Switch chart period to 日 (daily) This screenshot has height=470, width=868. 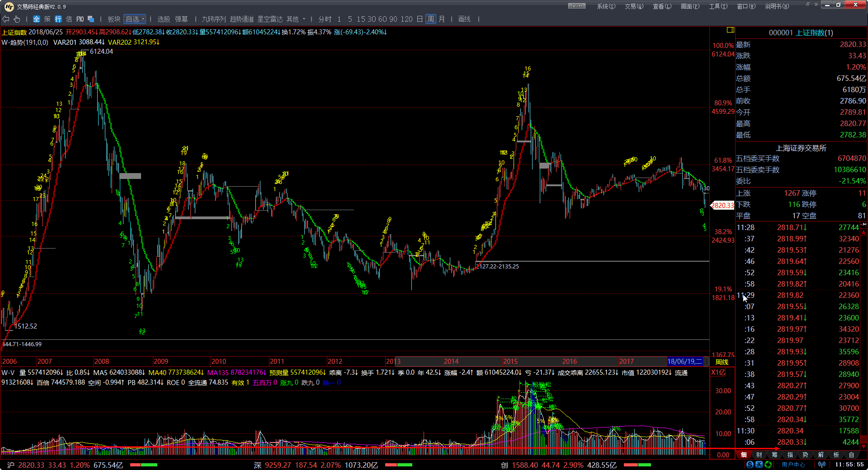[x=420, y=19]
